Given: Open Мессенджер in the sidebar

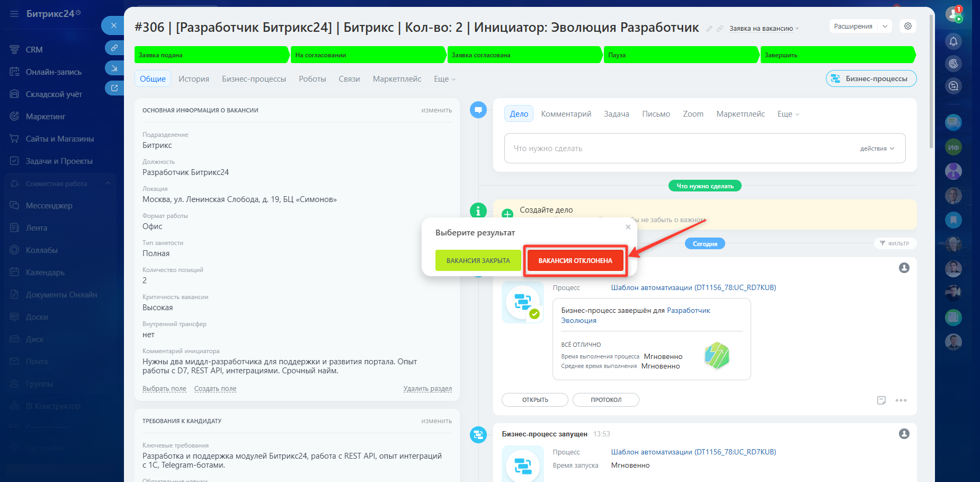Looking at the screenshot, I should point(49,206).
